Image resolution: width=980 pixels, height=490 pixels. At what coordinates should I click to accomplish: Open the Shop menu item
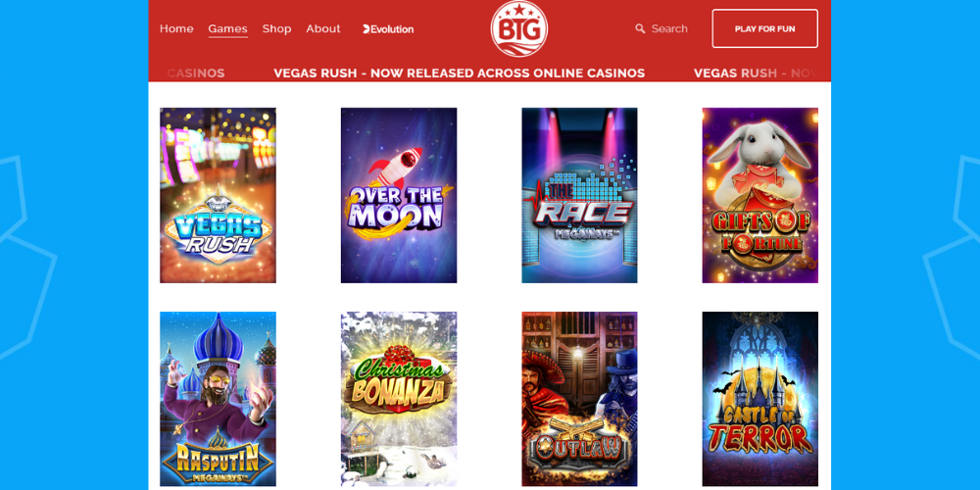[x=277, y=28]
